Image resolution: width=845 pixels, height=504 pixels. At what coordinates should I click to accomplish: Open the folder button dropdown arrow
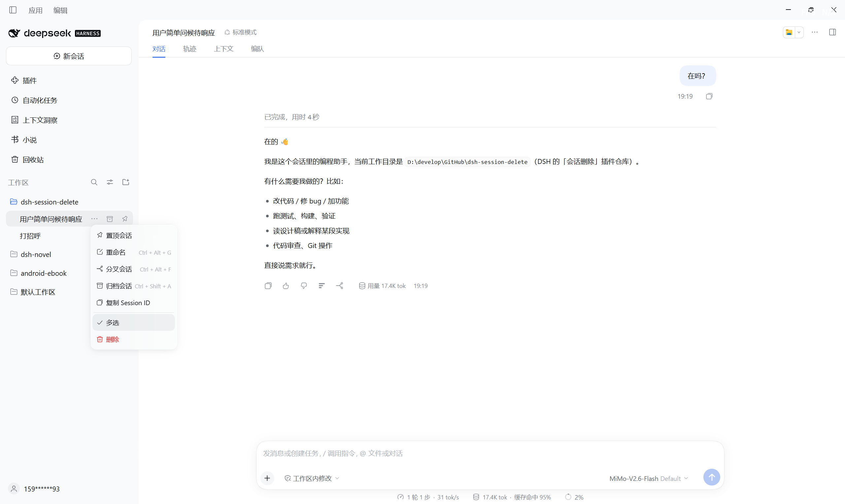coord(799,32)
